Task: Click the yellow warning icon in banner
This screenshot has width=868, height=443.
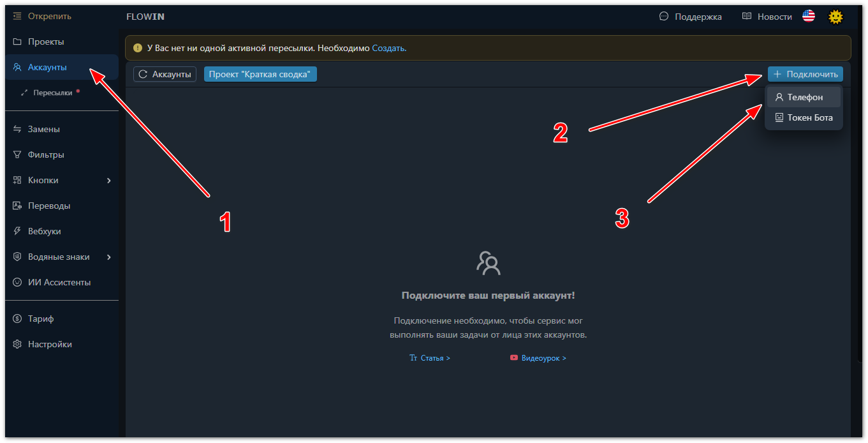Action: (x=138, y=48)
